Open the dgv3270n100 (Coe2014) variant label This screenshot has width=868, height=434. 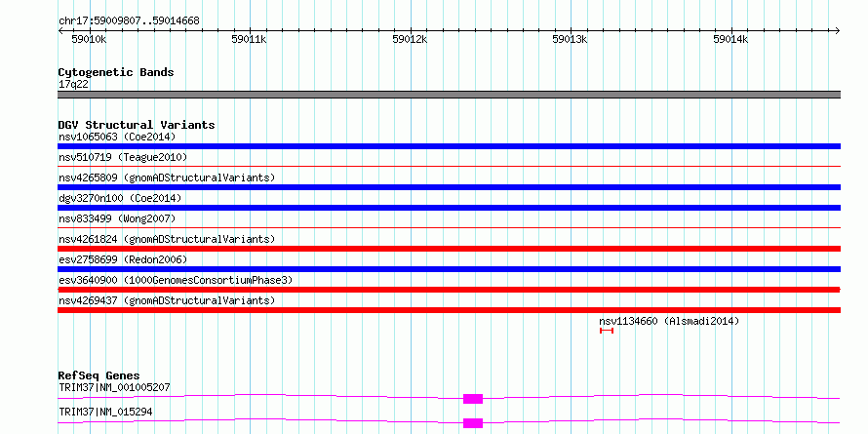point(120,198)
